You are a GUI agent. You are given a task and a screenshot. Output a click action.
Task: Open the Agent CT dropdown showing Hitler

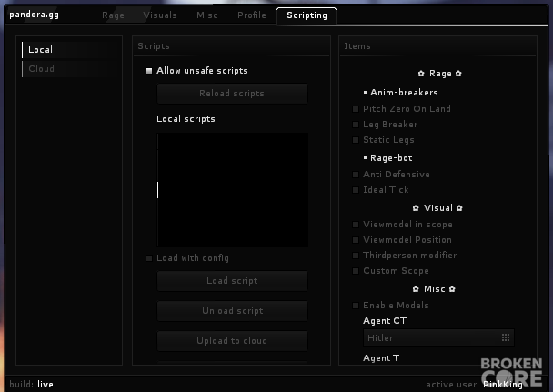[438, 338]
